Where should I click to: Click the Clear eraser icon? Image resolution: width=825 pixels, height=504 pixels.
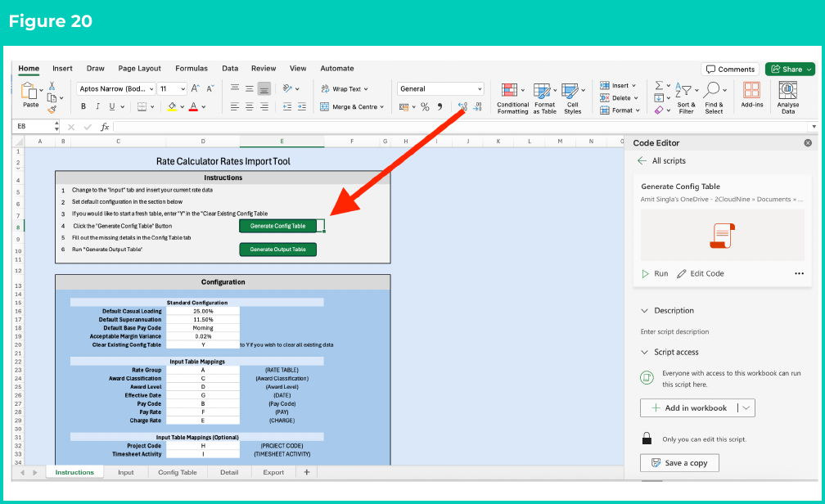659,110
